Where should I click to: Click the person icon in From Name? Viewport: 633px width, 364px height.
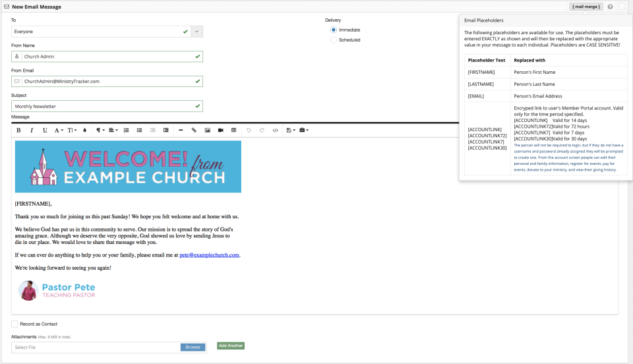tap(16, 57)
